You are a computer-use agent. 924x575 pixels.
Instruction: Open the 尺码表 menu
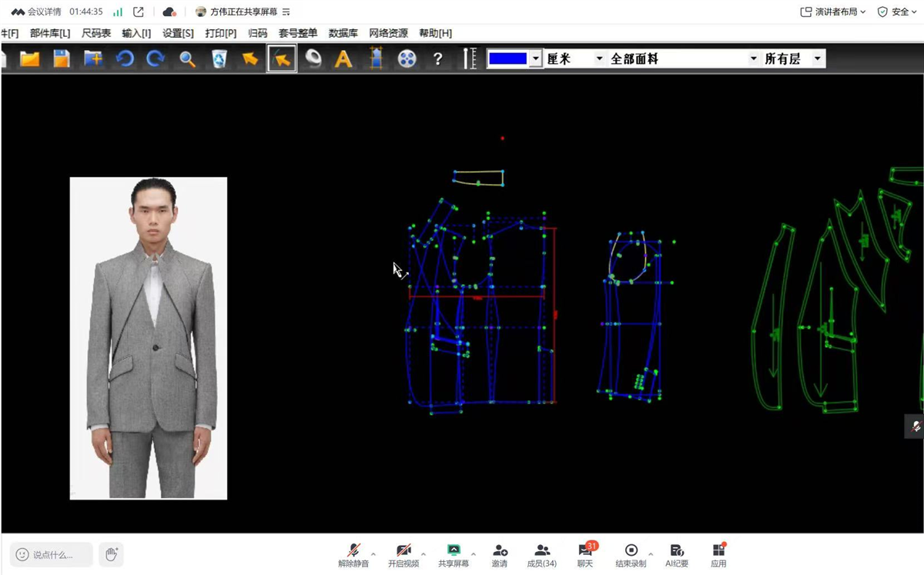[96, 33]
